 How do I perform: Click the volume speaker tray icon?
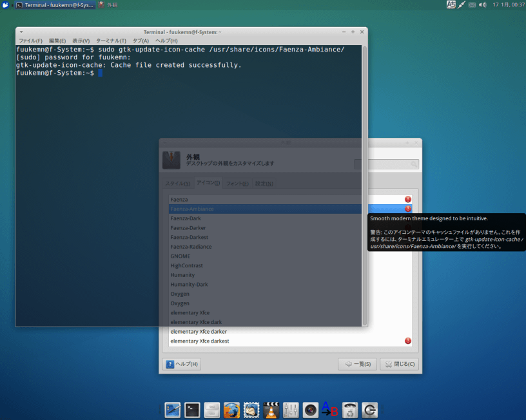[482, 5]
